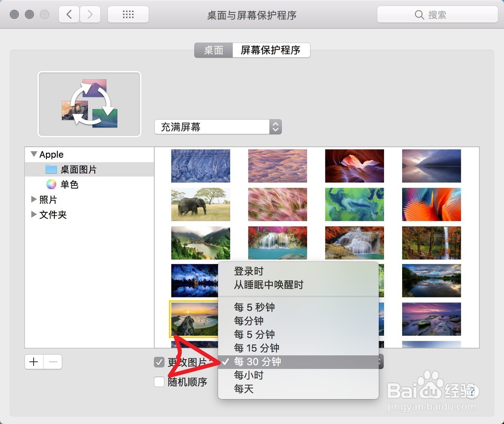504x424 pixels.
Task: Open the 充满屏幕 fill-mode dropdown
Action: point(218,127)
